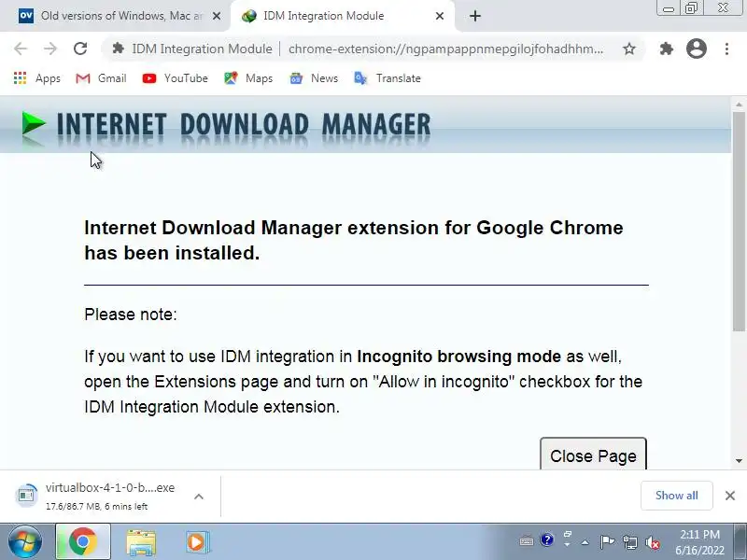This screenshot has width=747, height=560.
Task: Open a new browser tab
Action: coord(475,16)
